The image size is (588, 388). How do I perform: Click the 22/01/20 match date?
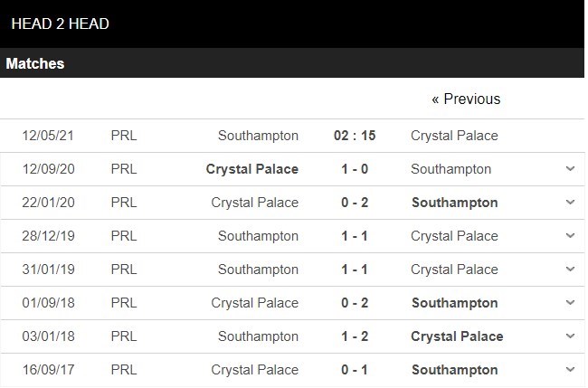pos(48,203)
